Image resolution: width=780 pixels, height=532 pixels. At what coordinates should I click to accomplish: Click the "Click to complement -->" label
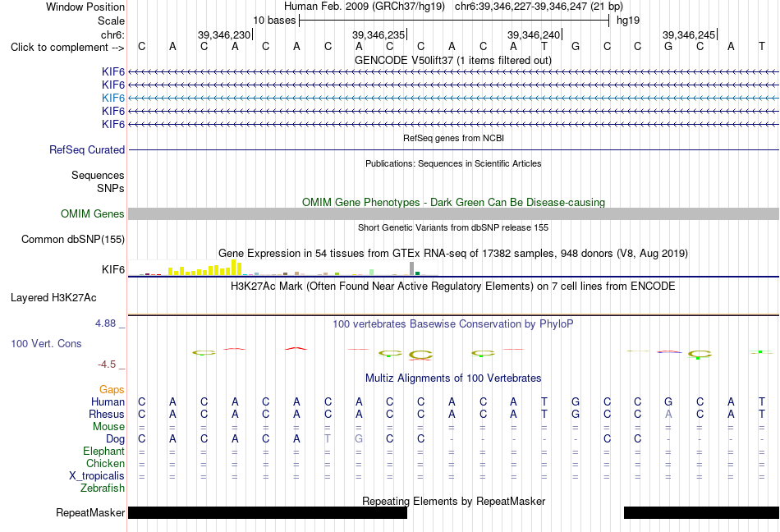coord(67,48)
